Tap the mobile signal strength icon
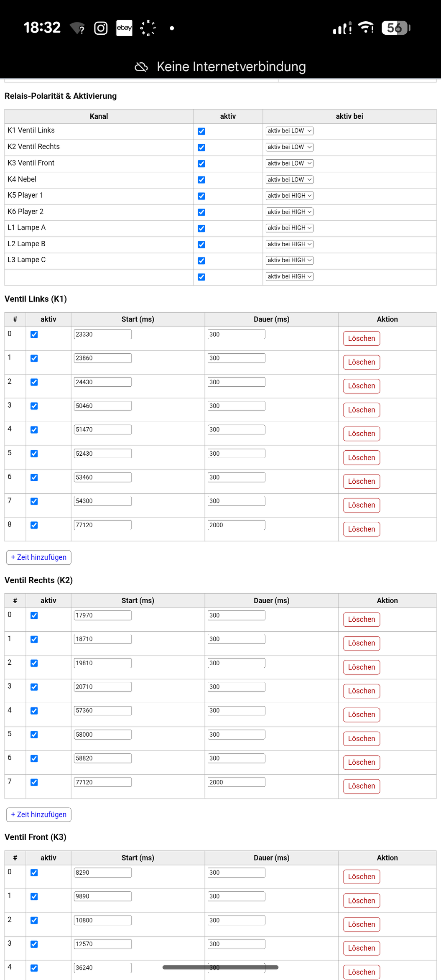The width and height of the screenshot is (441, 980). pos(342,28)
